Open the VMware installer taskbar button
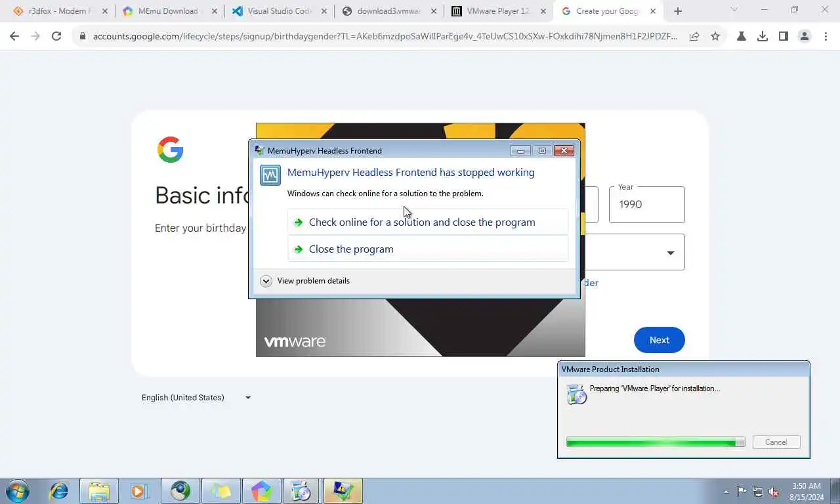The image size is (840, 504). point(301,491)
